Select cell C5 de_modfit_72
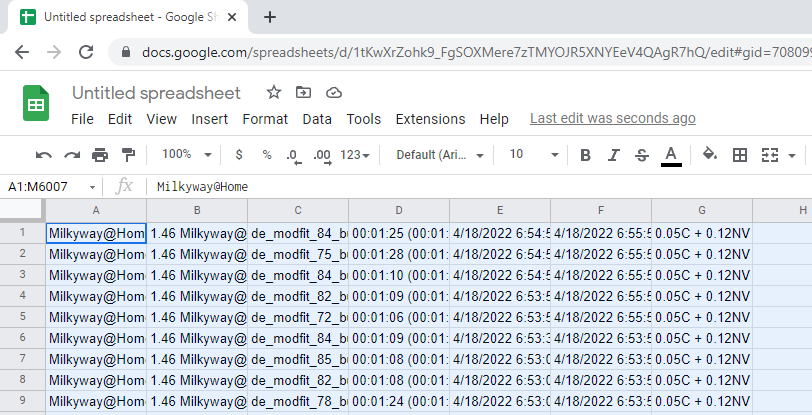The height and width of the screenshot is (415, 812). click(x=298, y=317)
